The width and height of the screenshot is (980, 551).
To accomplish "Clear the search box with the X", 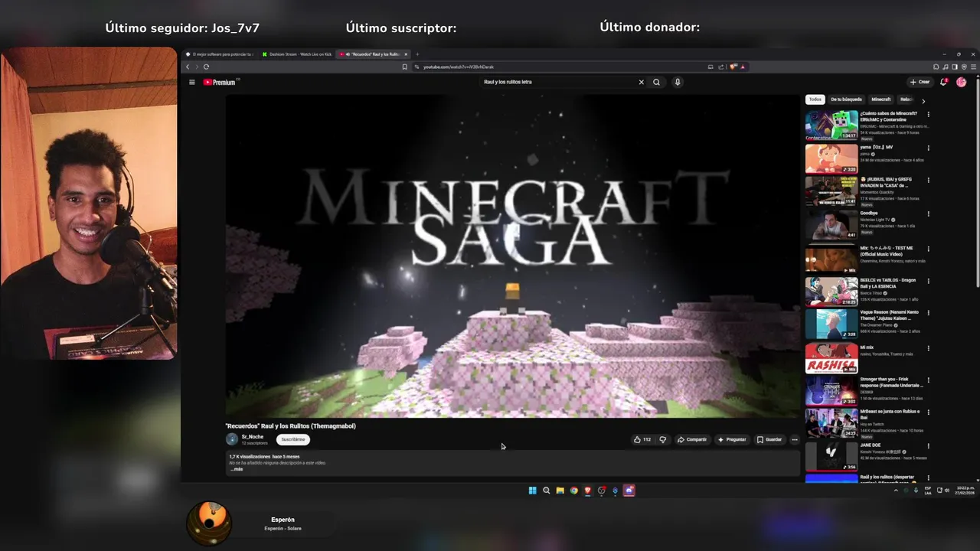I will [642, 82].
